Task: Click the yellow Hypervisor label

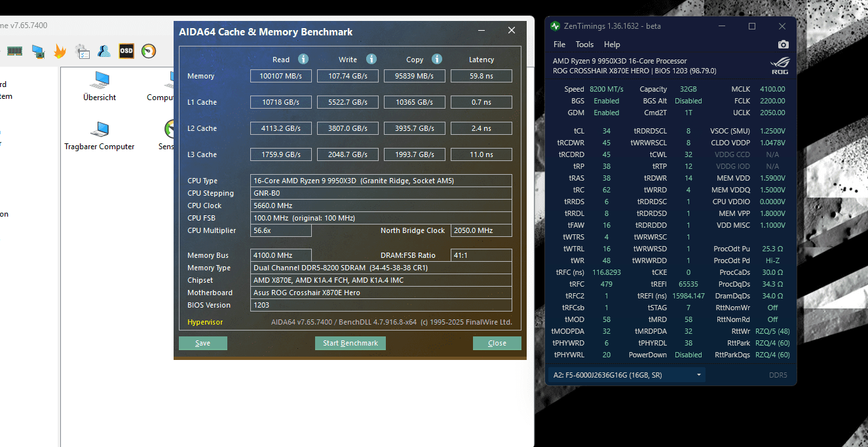Action: (x=205, y=322)
